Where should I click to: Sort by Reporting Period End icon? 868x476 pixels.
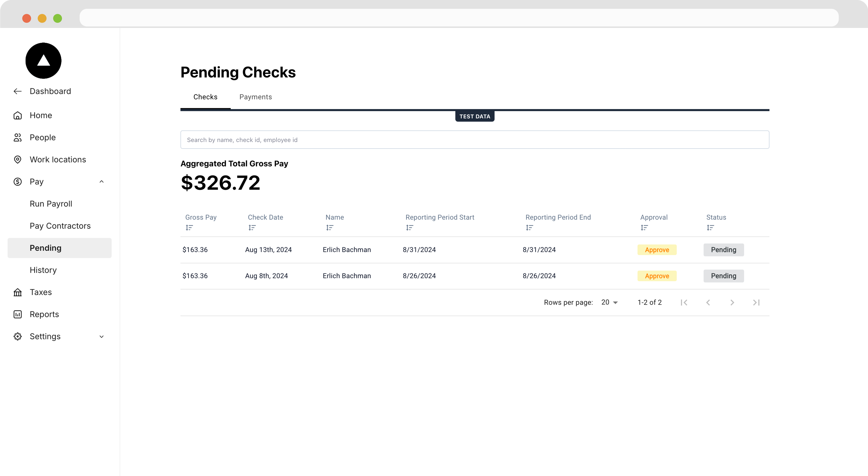(530, 228)
